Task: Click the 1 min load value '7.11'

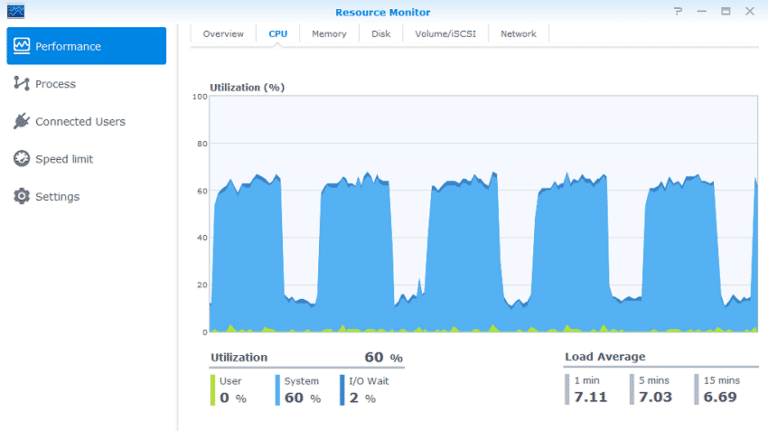Action: click(x=590, y=397)
